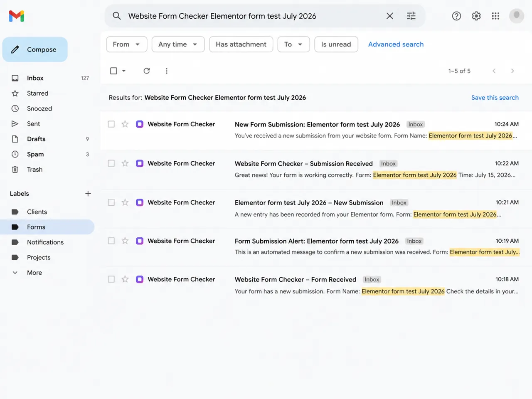Click purple sender icon on 10:21 AM email
Image resolution: width=532 pixels, height=399 pixels.
pos(140,202)
